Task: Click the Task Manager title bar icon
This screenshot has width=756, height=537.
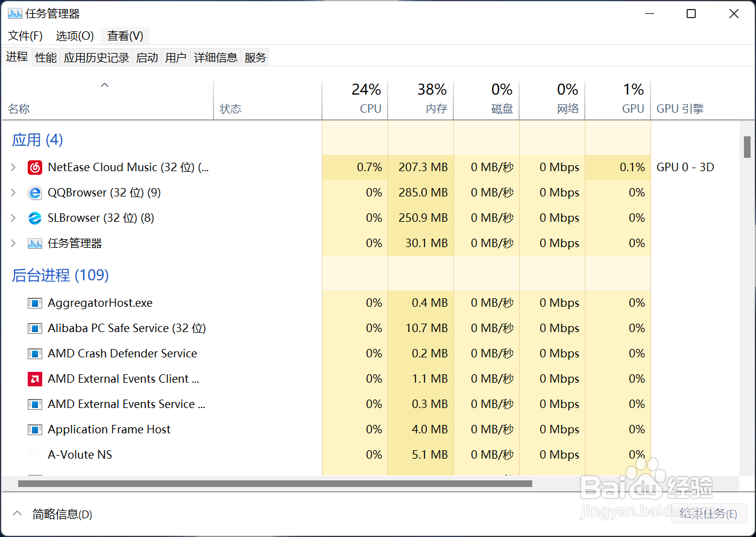Action: click(x=14, y=14)
